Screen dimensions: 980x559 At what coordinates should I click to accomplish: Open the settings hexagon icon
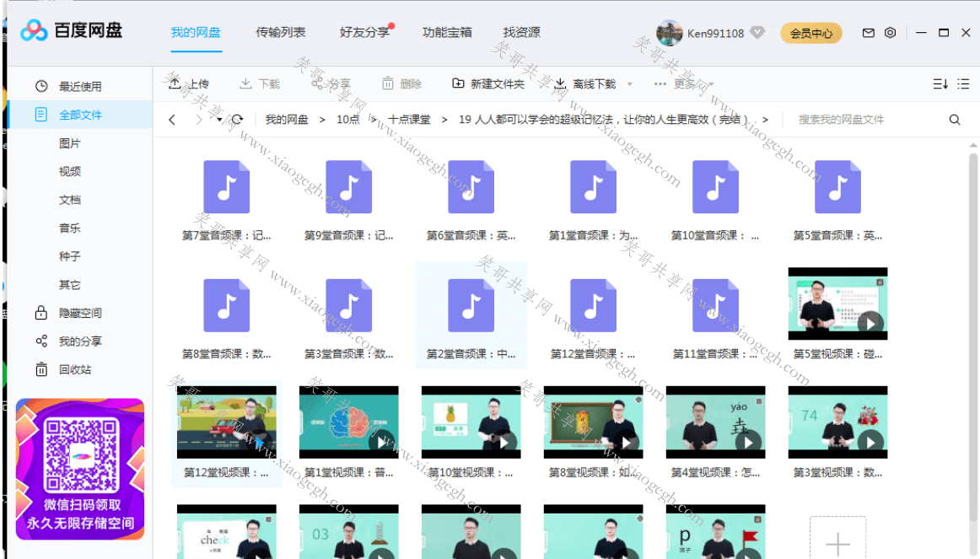[890, 33]
